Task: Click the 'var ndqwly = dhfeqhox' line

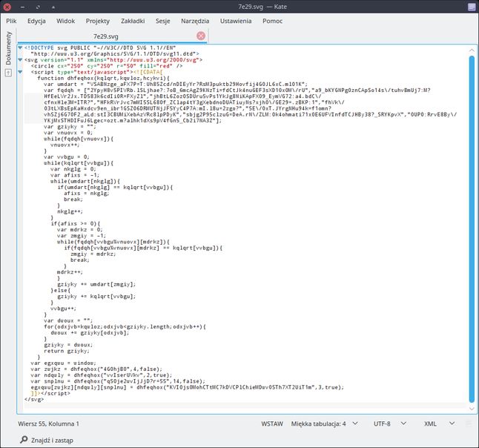Action: click(102, 375)
